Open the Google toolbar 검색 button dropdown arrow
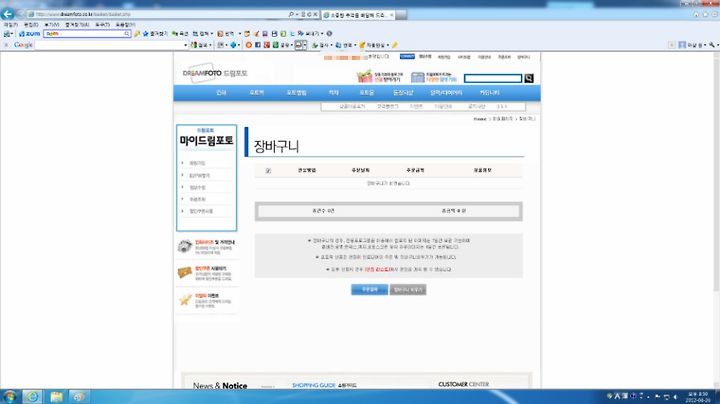 tap(210, 45)
